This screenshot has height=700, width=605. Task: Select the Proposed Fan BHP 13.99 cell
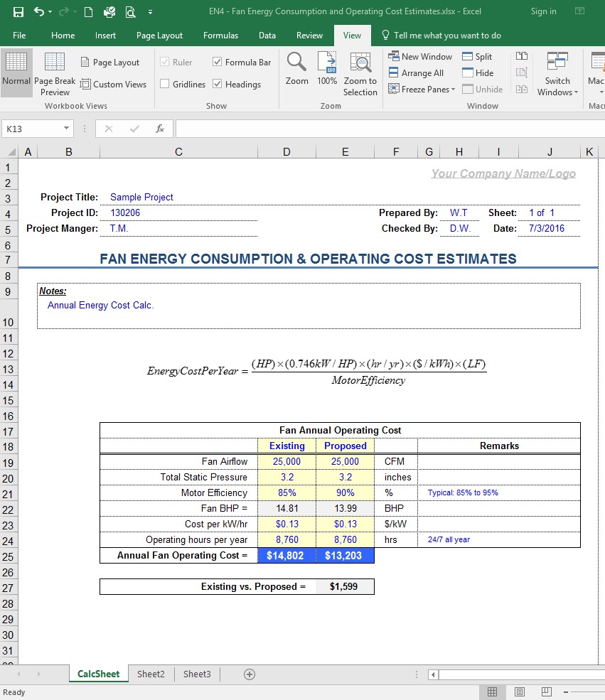[345, 509]
